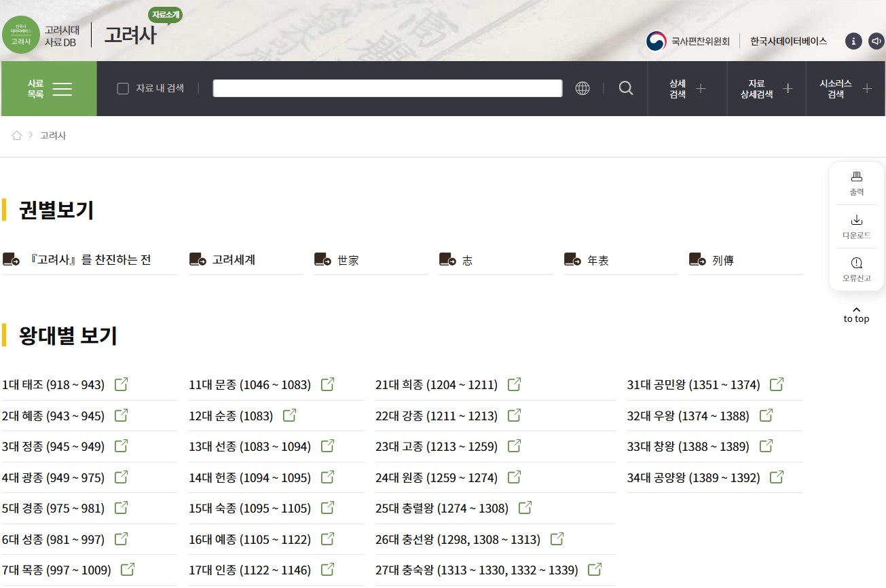The image size is (886, 588).
Task: Select the 世家 volume category
Action: pyautogui.click(x=348, y=260)
